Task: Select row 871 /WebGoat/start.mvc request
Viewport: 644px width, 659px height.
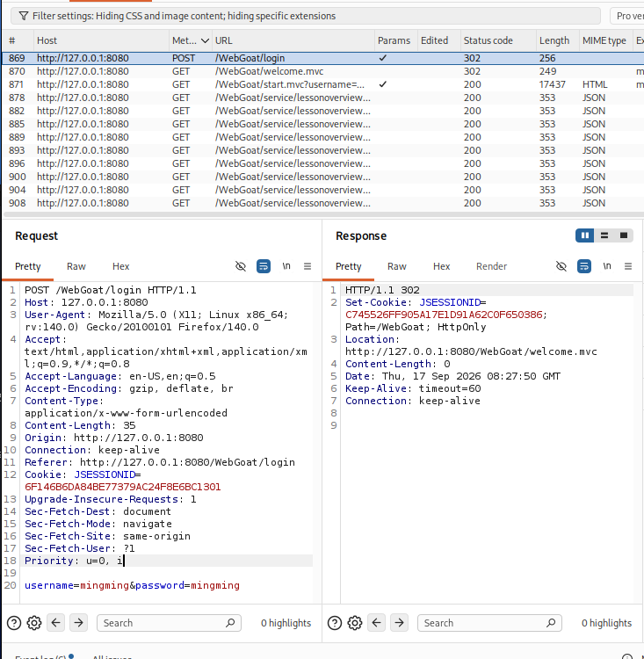Action: pos(322,84)
